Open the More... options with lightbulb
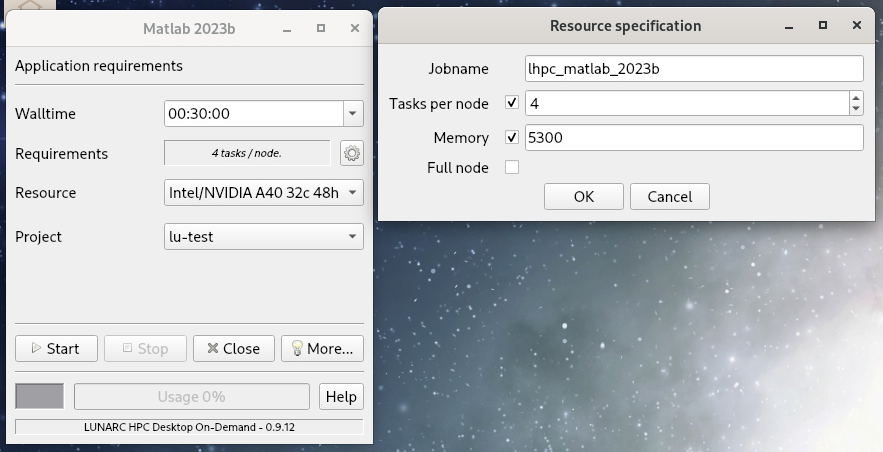The image size is (883, 452). click(322, 348)
